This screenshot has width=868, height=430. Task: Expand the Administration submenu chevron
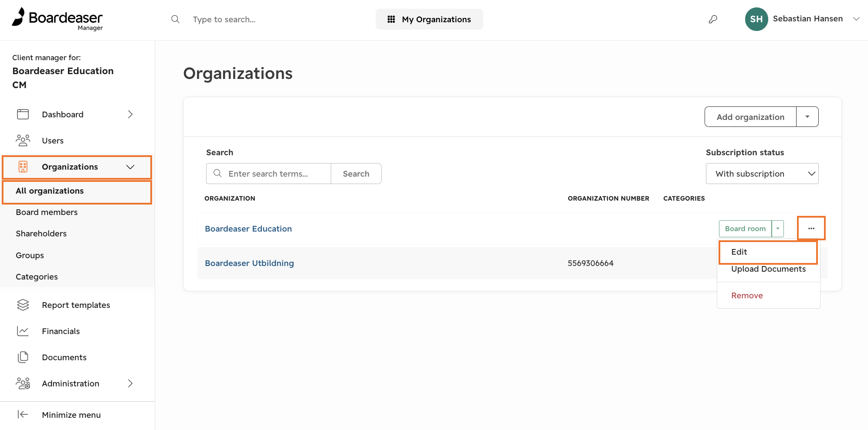[x=130, y=383]
